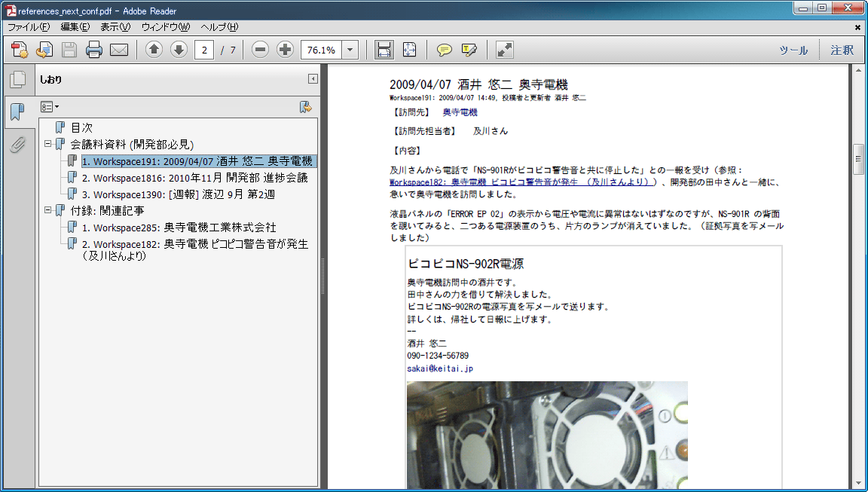Viewport: 868px width, 492px height.
Task: Open the Workspace182 reference link
Action: pyautogui.click(x=523, y=182)
